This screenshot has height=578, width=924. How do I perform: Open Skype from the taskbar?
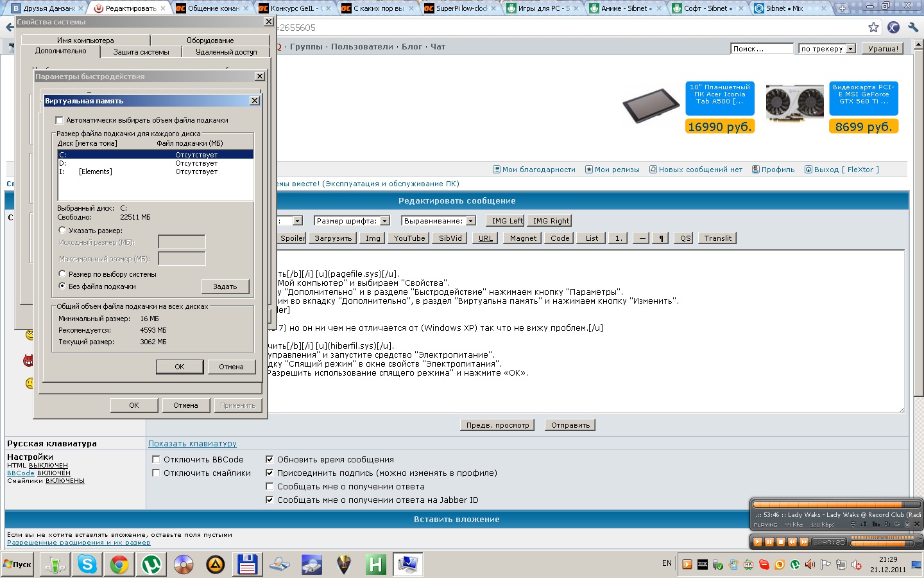click(87, 565)
